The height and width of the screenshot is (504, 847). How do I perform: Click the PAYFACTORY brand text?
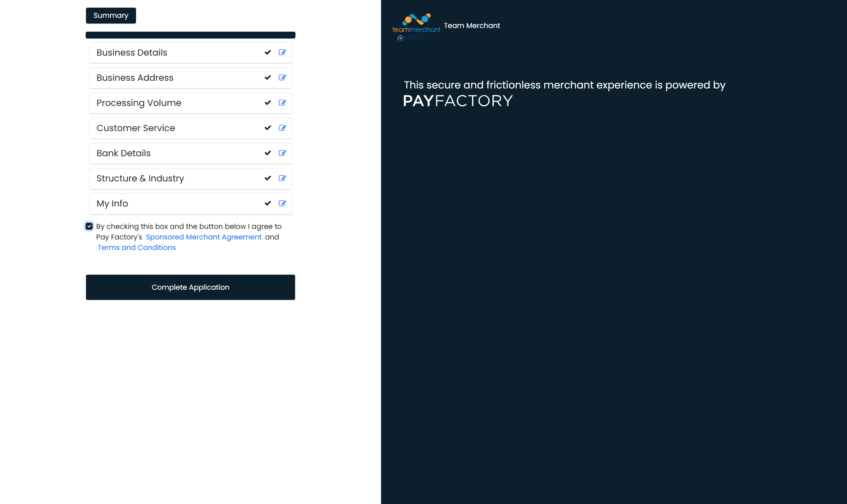click(x=458, y=101)
